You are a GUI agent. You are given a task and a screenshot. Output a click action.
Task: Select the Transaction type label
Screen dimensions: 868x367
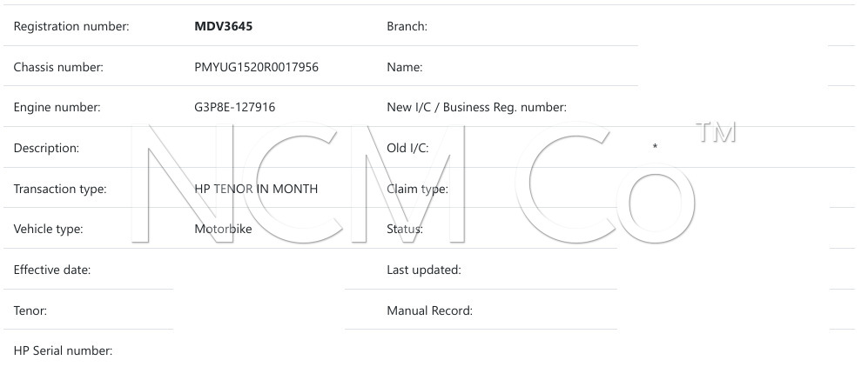pyautogui.click(x=60, y=189)
